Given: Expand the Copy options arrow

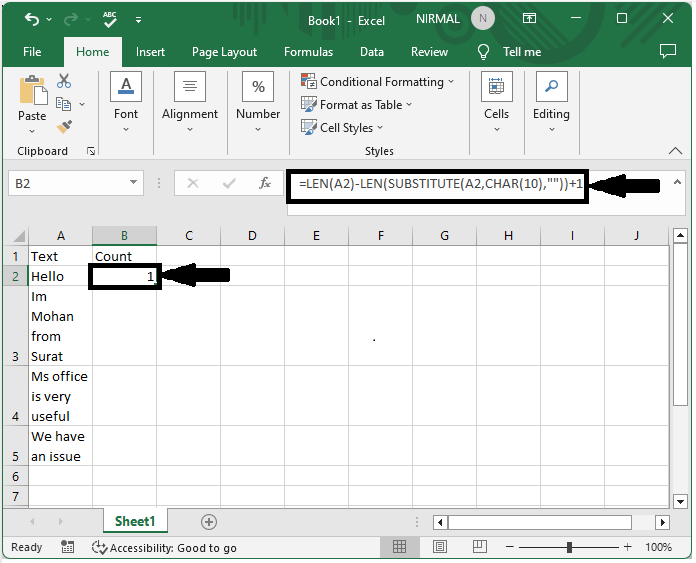Looking at the screenshot, I should coord(82,104).
